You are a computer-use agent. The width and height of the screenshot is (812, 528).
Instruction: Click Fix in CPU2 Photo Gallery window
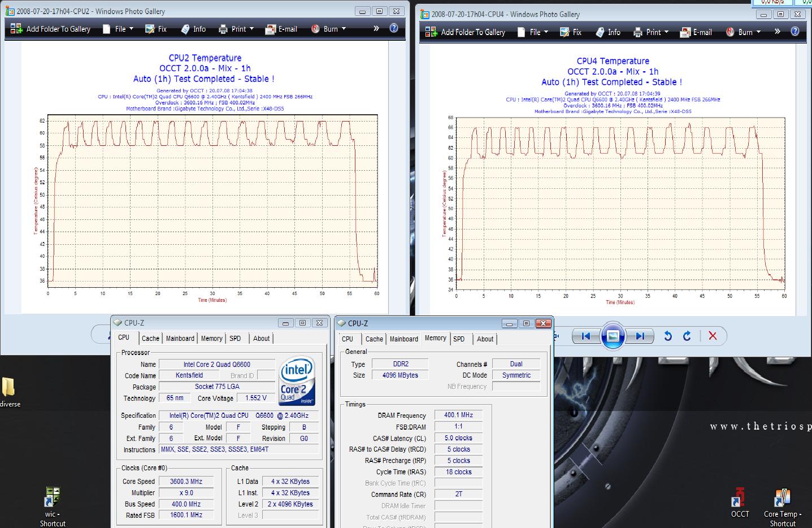156,29
